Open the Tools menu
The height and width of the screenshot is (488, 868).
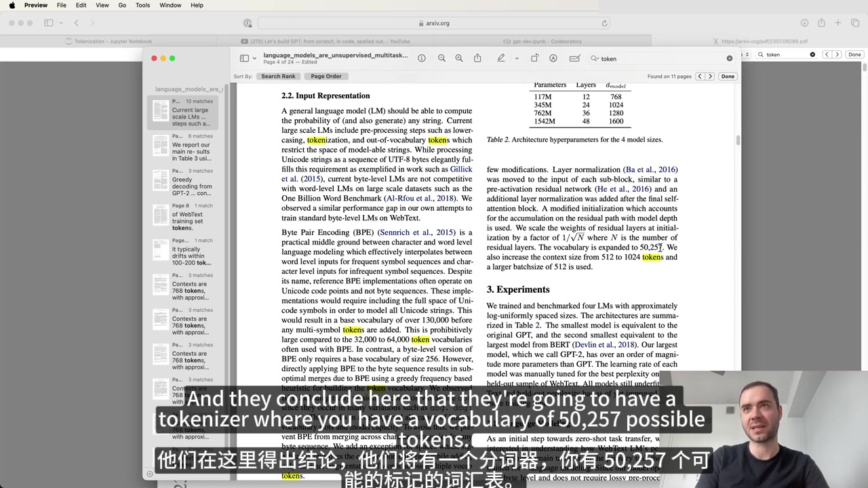click(143, 5)
